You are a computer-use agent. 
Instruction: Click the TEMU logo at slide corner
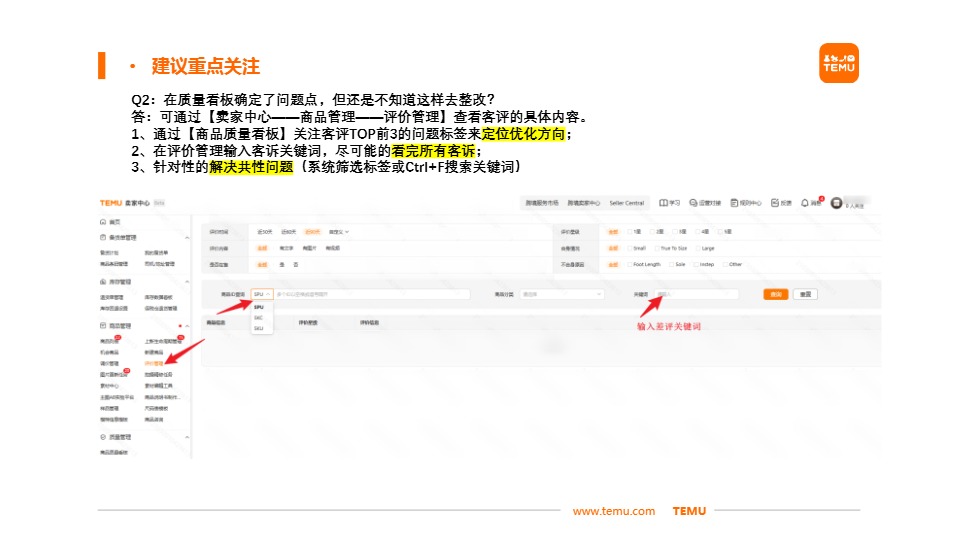[839, 63]
